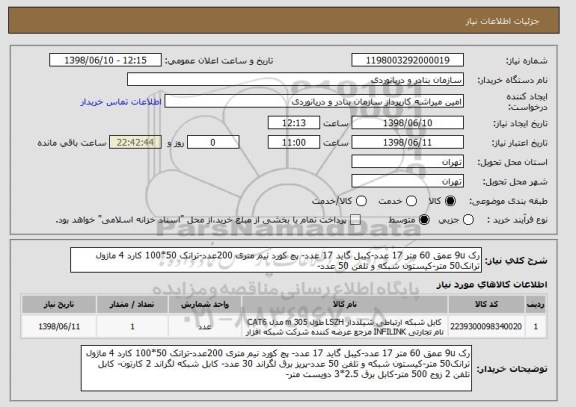Toggle the اسناد خزانه اسلامی payment checkbox

point(355,220)
